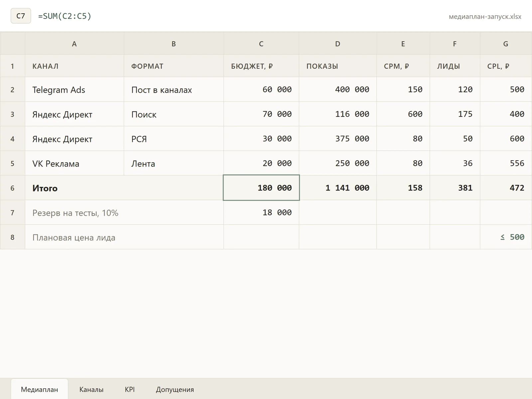Select the 18 000 reserve cell
Viewport: 532px width, 399px height.
(x=261, y=212)
